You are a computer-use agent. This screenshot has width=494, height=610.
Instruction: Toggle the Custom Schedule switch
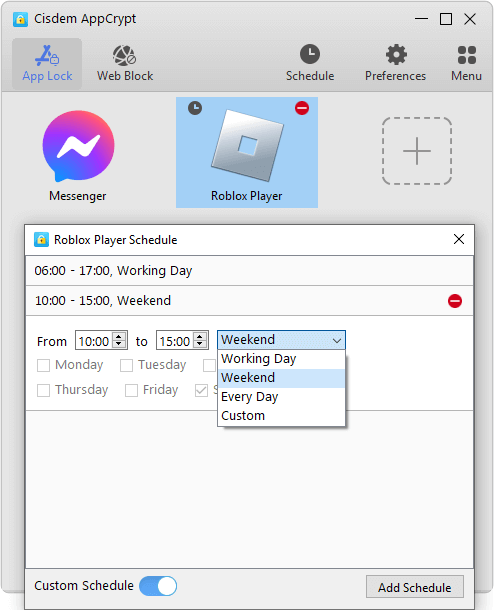click(158, 586)
